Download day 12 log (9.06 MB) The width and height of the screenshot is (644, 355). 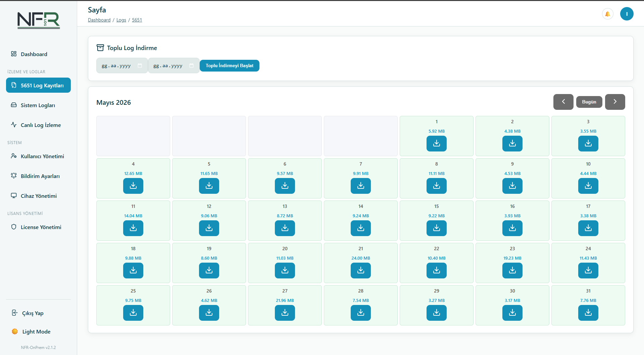tap(209, 228)
